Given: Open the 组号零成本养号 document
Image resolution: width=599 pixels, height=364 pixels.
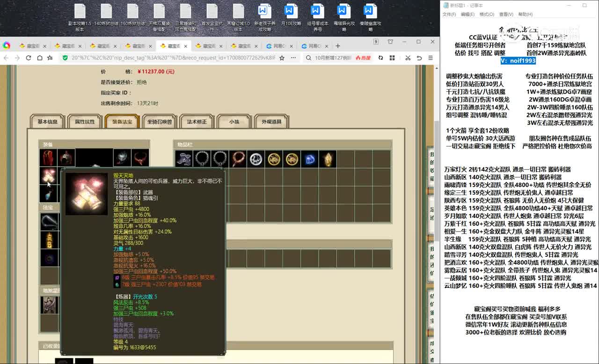Looking at the screenshot, I should coord(318,18).
